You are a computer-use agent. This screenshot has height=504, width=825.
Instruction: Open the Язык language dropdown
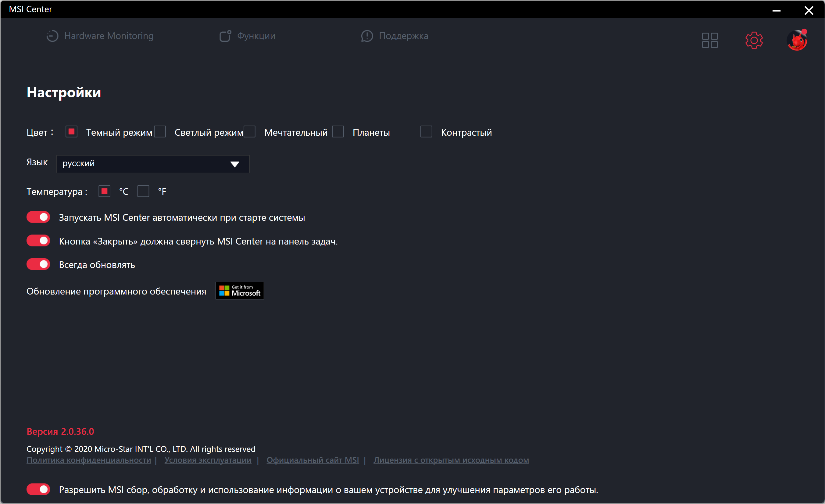coord(153,164)
